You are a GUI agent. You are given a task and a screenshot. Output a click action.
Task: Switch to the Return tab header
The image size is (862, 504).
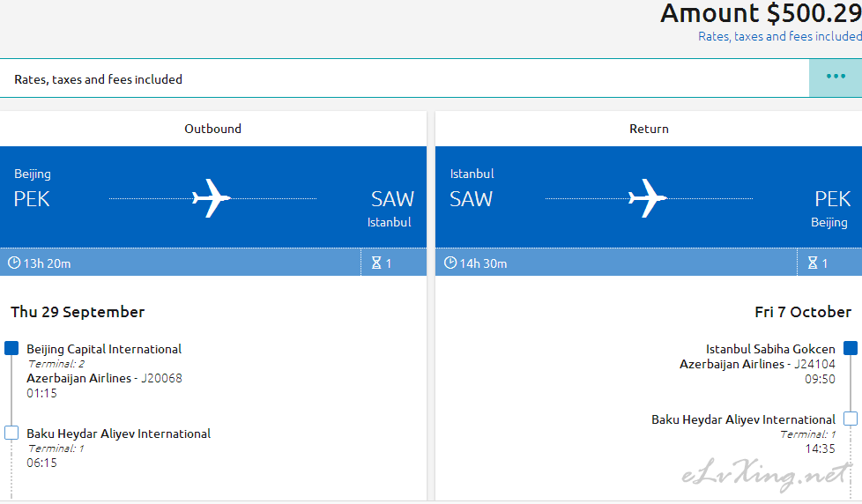[649, 129]
